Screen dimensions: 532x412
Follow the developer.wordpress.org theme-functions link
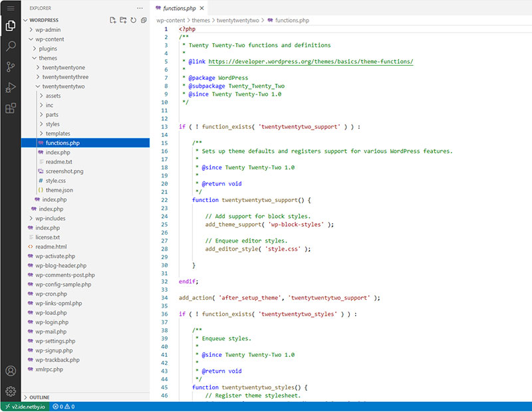click(x=311, y=62)
